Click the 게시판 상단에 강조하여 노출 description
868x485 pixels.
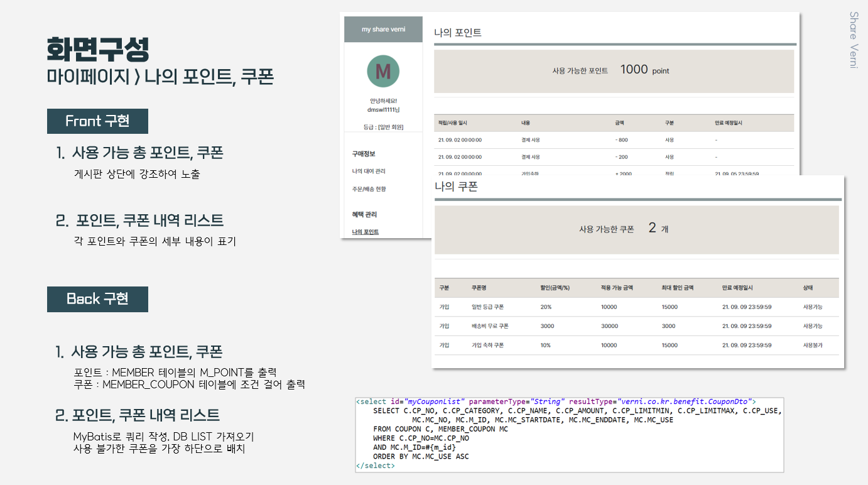[x=137, y=175]
